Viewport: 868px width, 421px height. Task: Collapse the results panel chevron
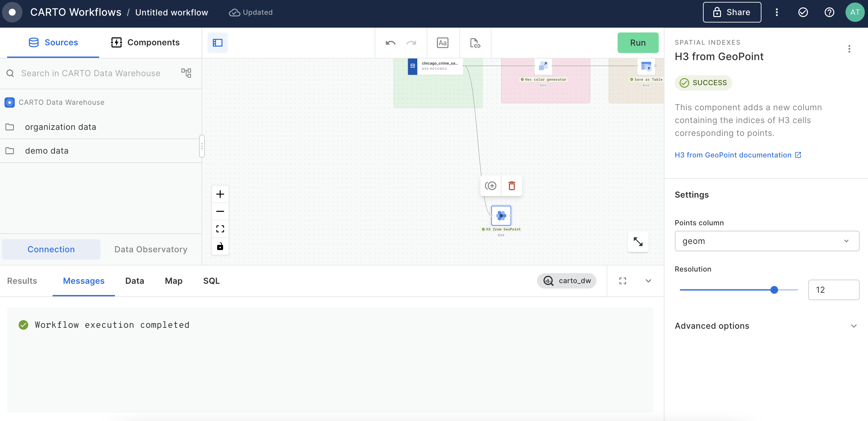click(648, 281)
